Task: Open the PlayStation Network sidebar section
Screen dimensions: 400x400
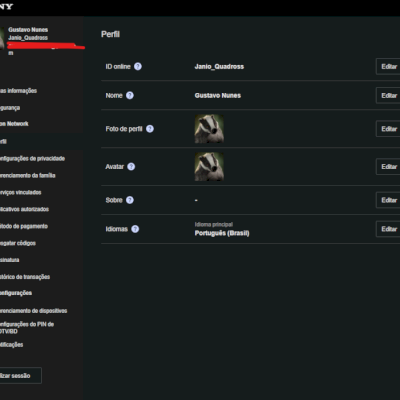Action: [14, 124]
